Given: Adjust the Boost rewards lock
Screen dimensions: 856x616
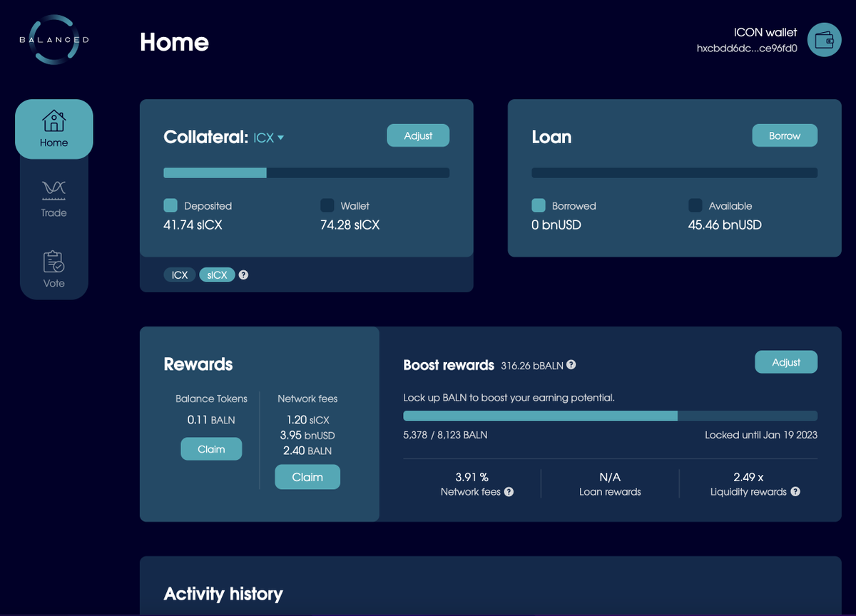Looking at the screenshot, I should click(x=786, y=362).
